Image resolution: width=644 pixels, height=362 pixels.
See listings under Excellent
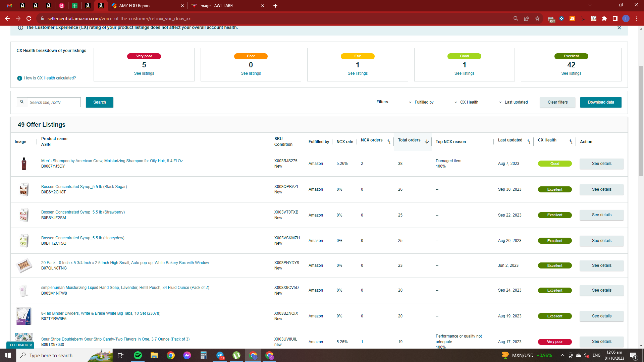tap(571, 73)
